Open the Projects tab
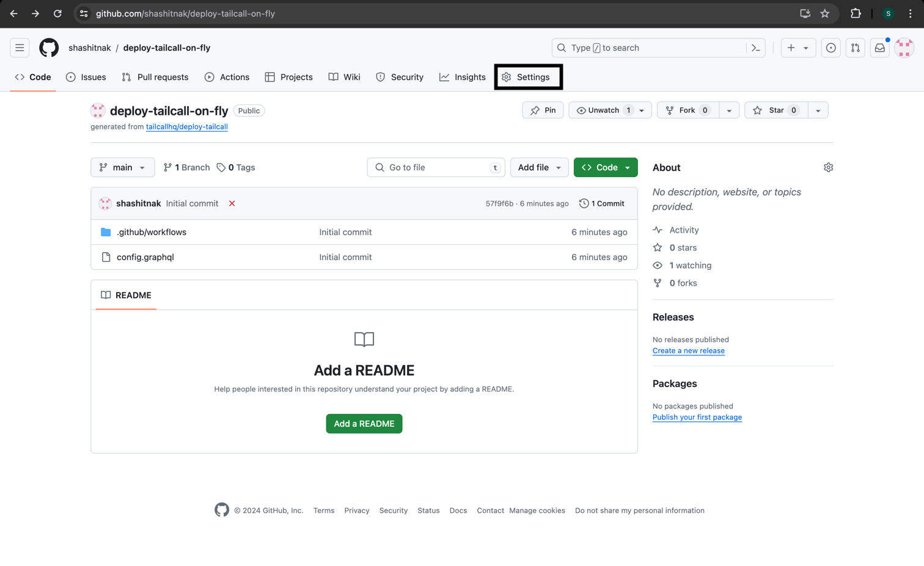This screenshot has width=924, height=566. pyautogui.click(x=289, y=77)
